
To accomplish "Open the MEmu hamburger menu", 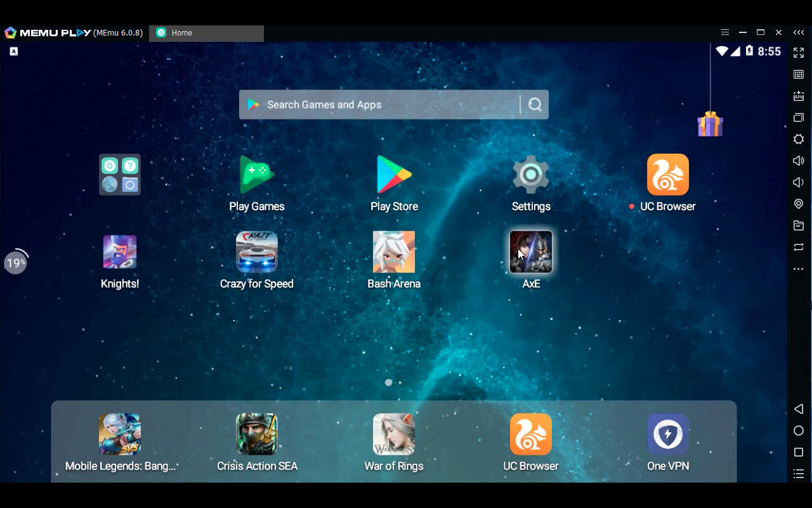I will 725,32.
